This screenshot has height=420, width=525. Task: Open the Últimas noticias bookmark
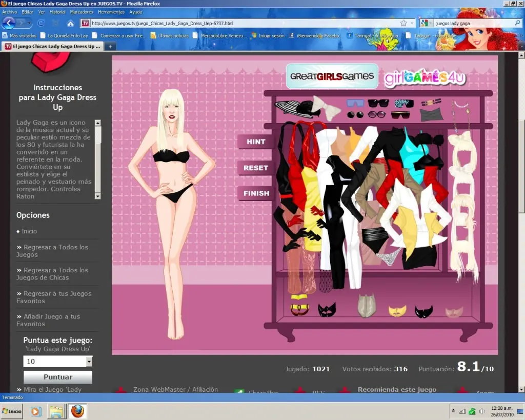pos(169,35)
